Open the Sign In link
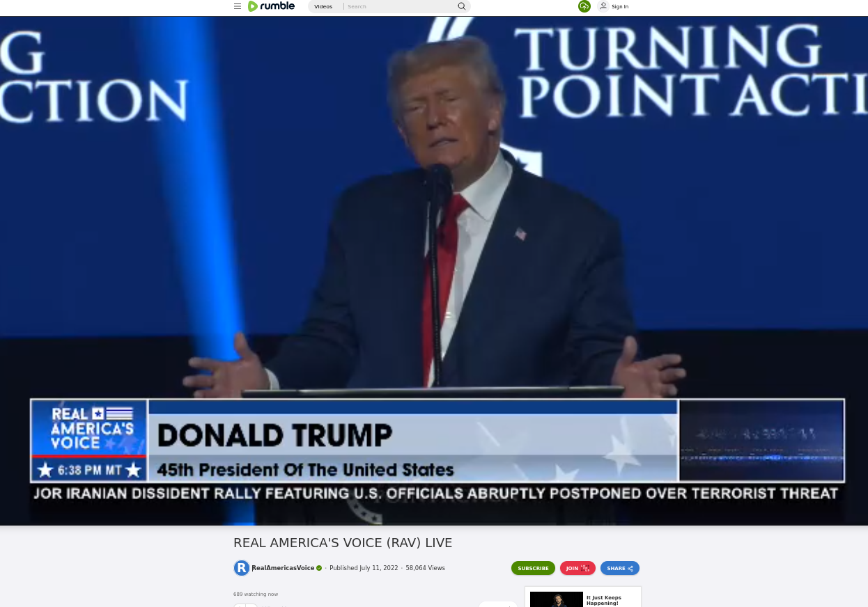The height and width of the screenshot is (607, 868). [x=620, y=7]
